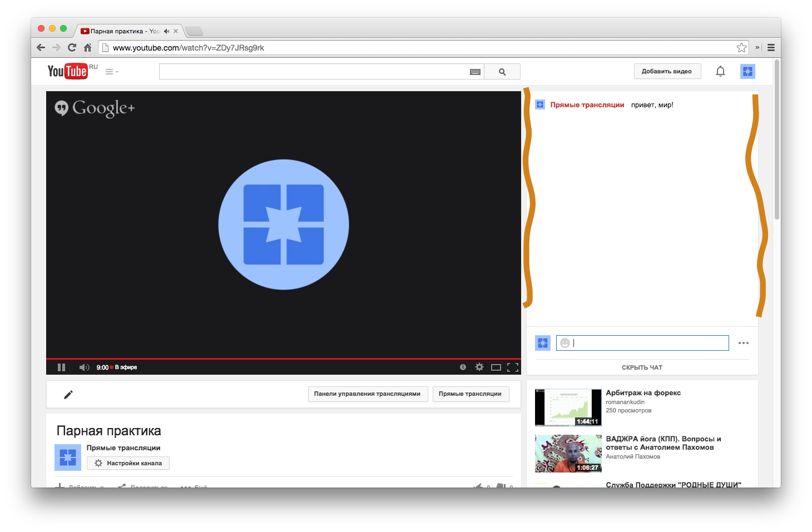Click Панели управления трансляциями button
The width and height of the screenshot is (812, 532).
click(x=367, y=394)
